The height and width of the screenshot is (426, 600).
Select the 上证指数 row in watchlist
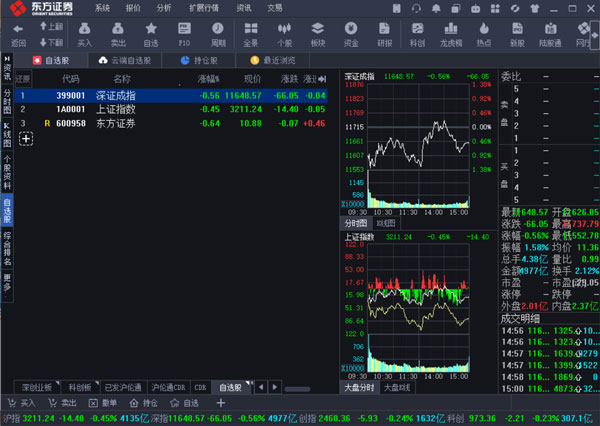(171, 109)
